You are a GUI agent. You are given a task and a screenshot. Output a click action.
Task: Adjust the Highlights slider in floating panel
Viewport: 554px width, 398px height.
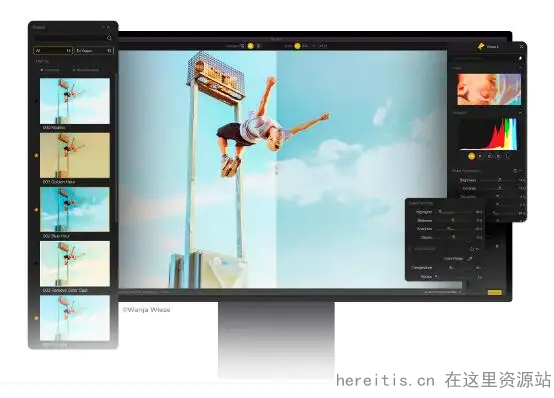point(440,212)
